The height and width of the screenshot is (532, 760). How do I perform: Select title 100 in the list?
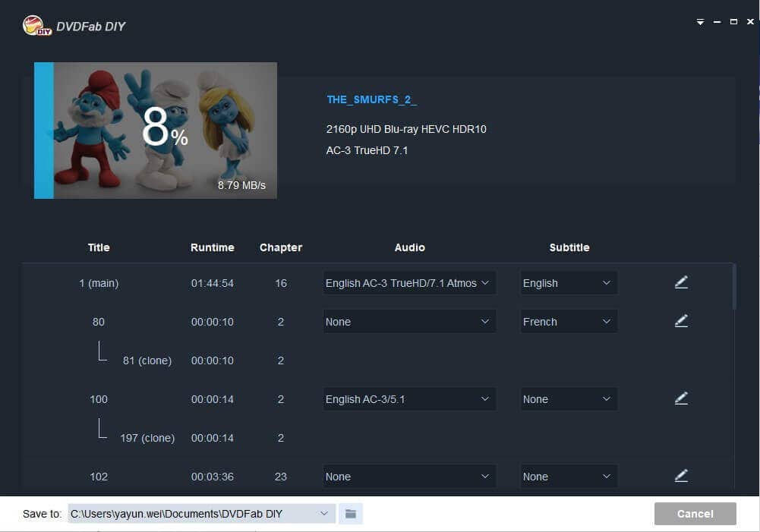(x=99, y=399)
